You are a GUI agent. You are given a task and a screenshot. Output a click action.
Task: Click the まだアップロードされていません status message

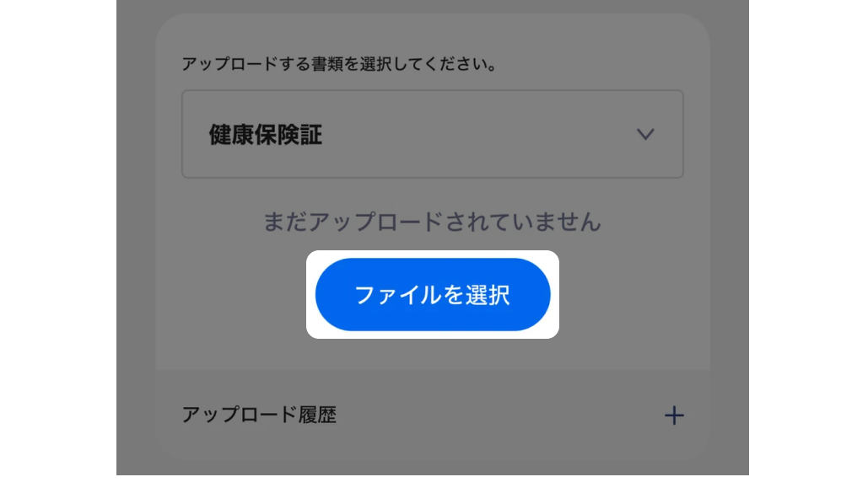coord(432,222)
